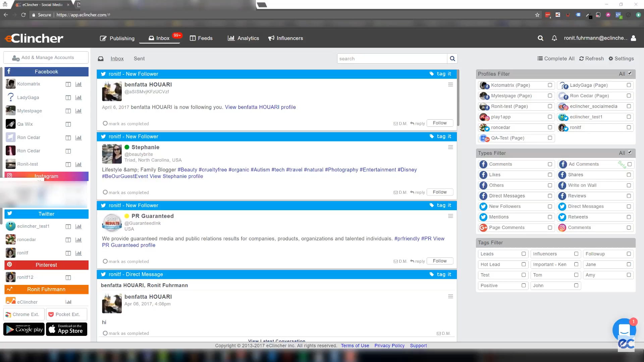Select the Analytics bar-chart icon
Image resolution: width=644 pixels, height=362 pixels.
[x=231, y=38]
